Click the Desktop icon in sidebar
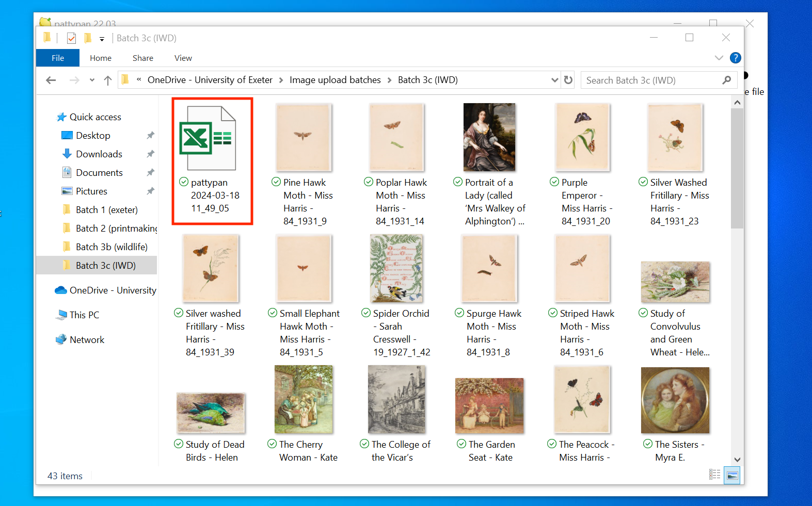 tap(67, 135)
